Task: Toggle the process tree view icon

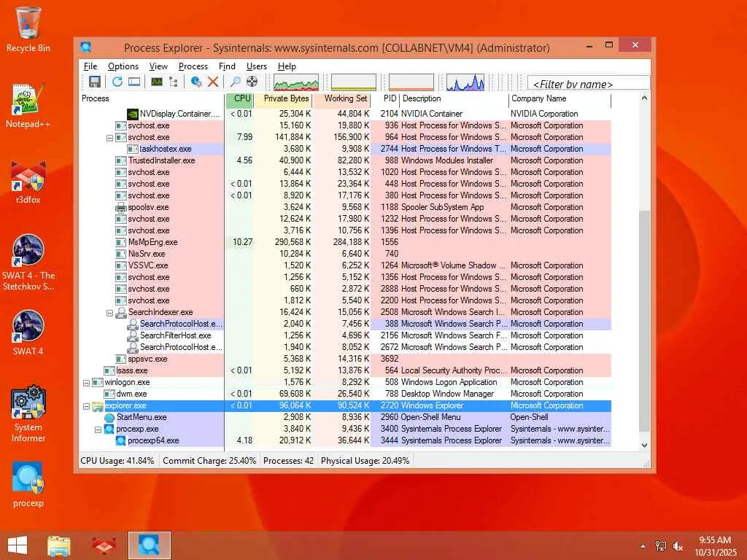Action: [x=174, y=82]
